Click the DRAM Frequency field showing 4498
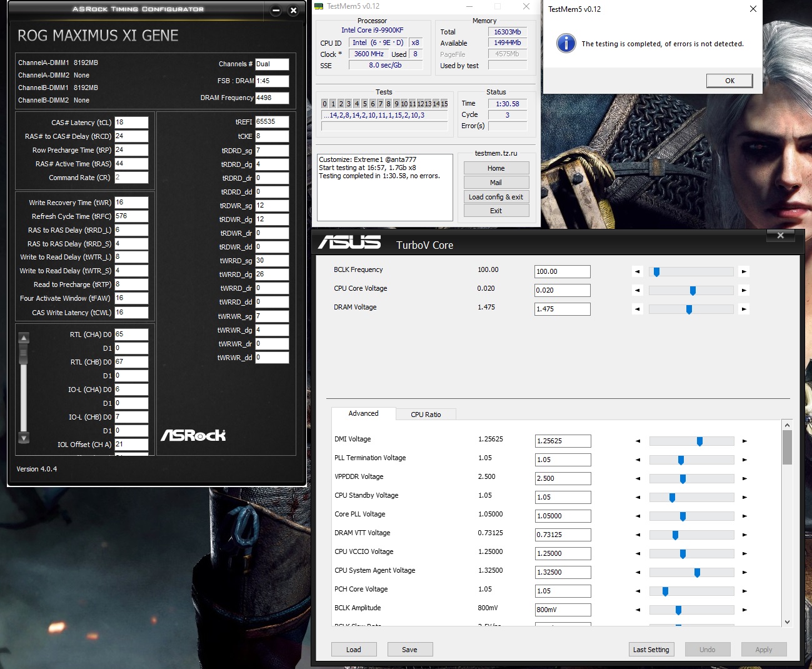The width and height of the screenshot is (812, 669). (x=272, y=98)
